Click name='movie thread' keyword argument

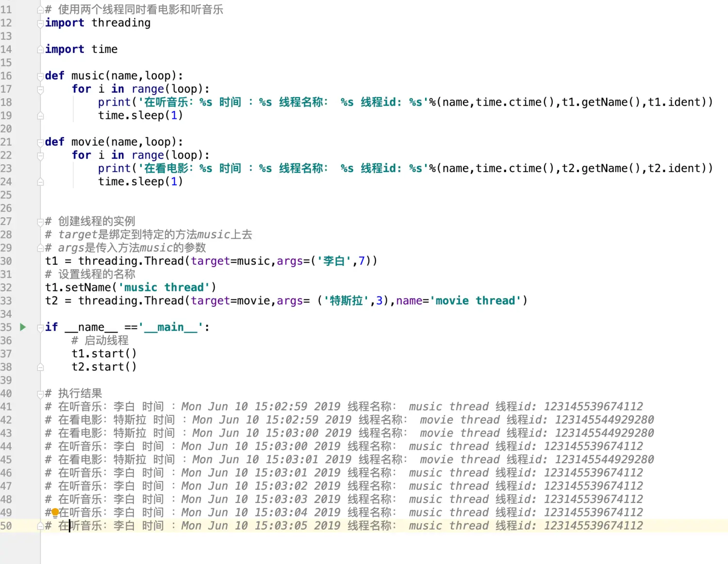tap(459, 301)
